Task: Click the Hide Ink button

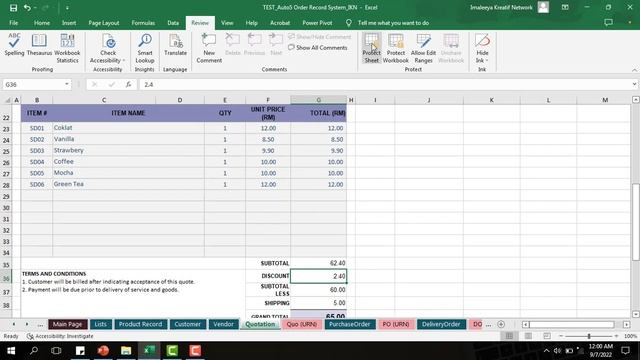Action: point(482,48)
